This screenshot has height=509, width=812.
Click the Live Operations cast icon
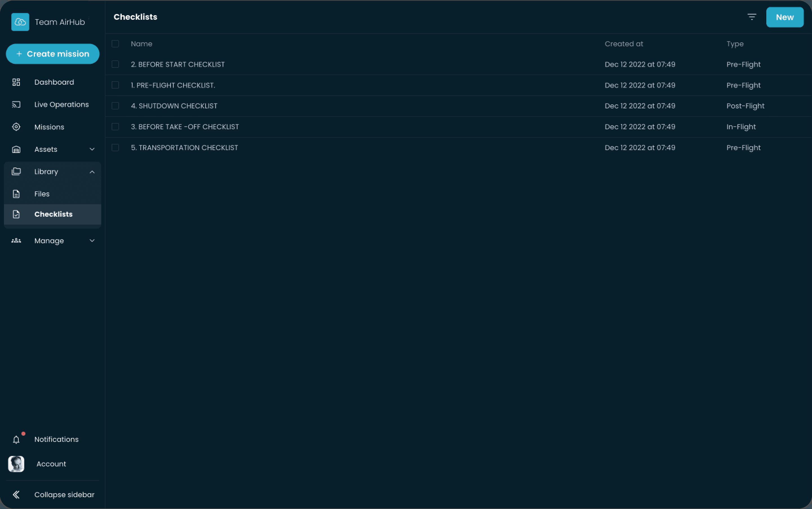(16, 105)
